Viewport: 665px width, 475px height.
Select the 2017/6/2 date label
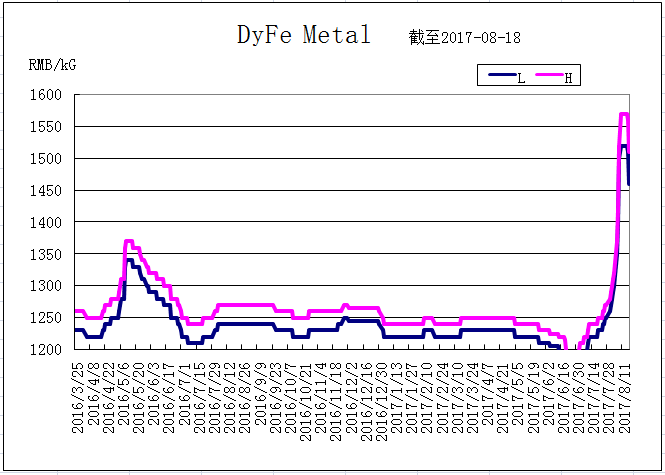pyautogui.click(x=550, y=394)
